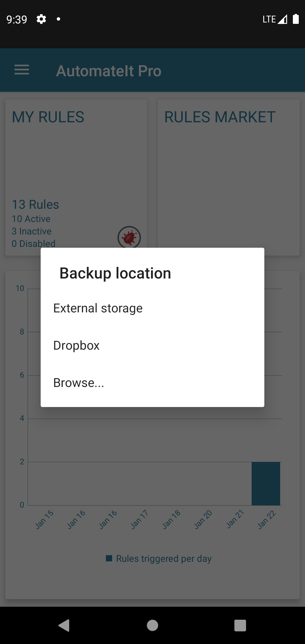
Task: Tap the settings gear in status bar
Action: point(41,19)
